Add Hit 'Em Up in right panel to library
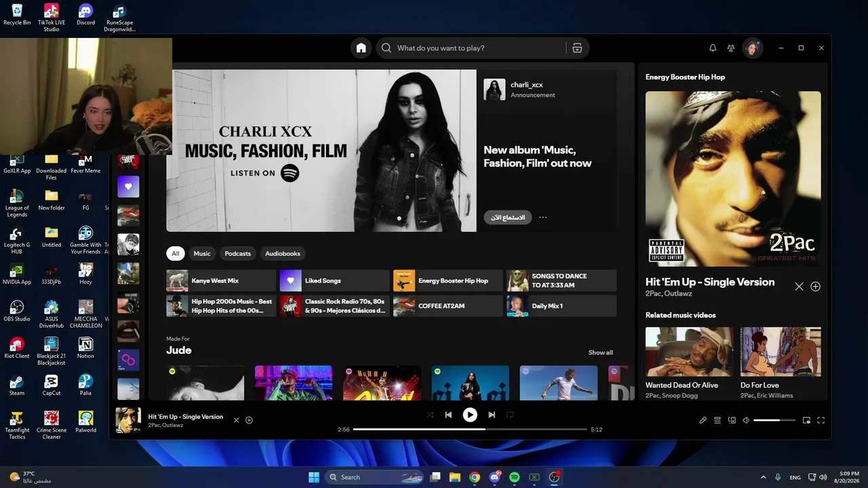Screen dimensions: 868x488 coord(816,287)
